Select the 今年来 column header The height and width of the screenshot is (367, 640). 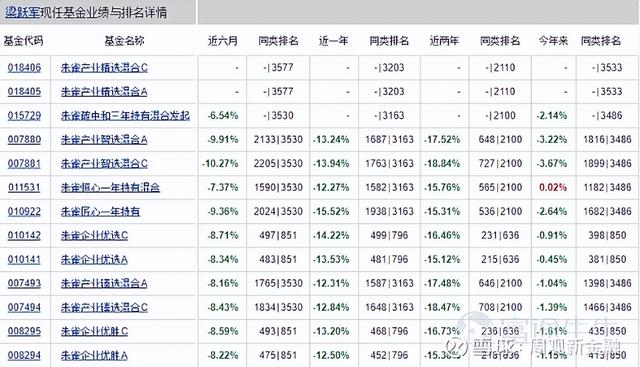553,41
